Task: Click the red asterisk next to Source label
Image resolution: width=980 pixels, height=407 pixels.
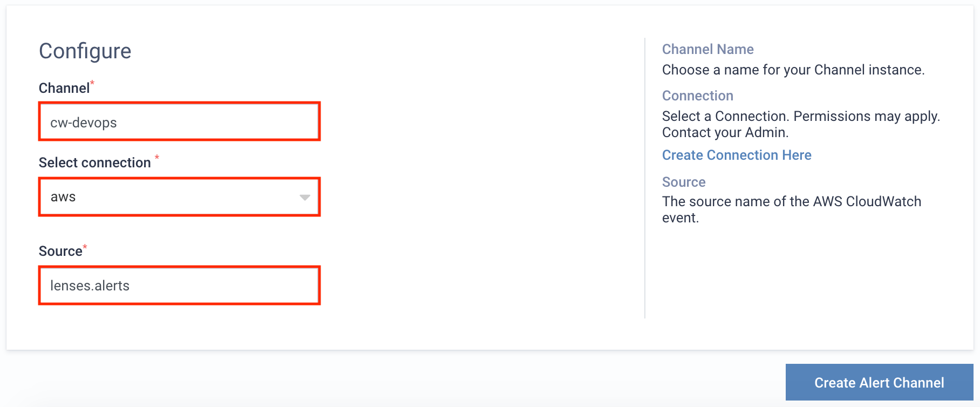Action: (x=85, y=247)
